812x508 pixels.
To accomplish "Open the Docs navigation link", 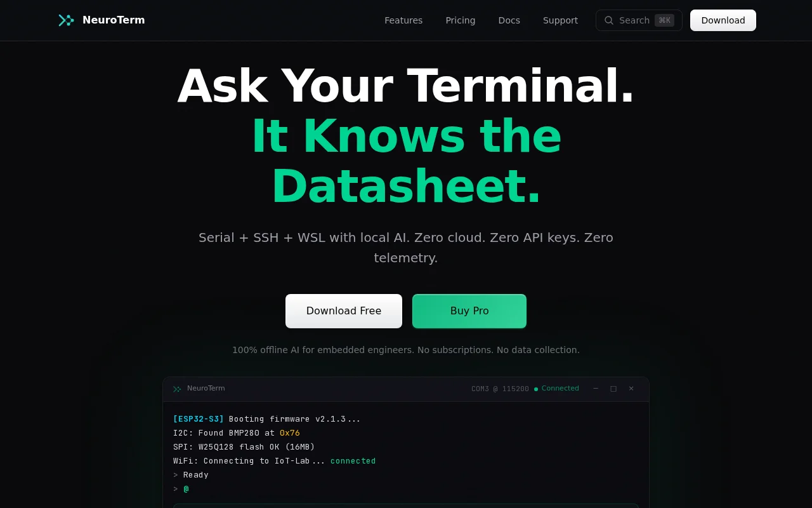I will (x=509, y=20).
